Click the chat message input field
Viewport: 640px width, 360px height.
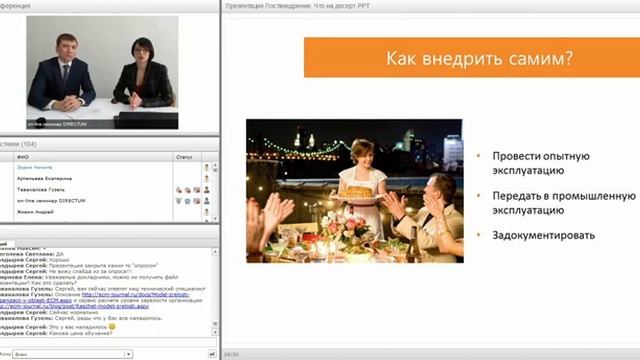108,342
